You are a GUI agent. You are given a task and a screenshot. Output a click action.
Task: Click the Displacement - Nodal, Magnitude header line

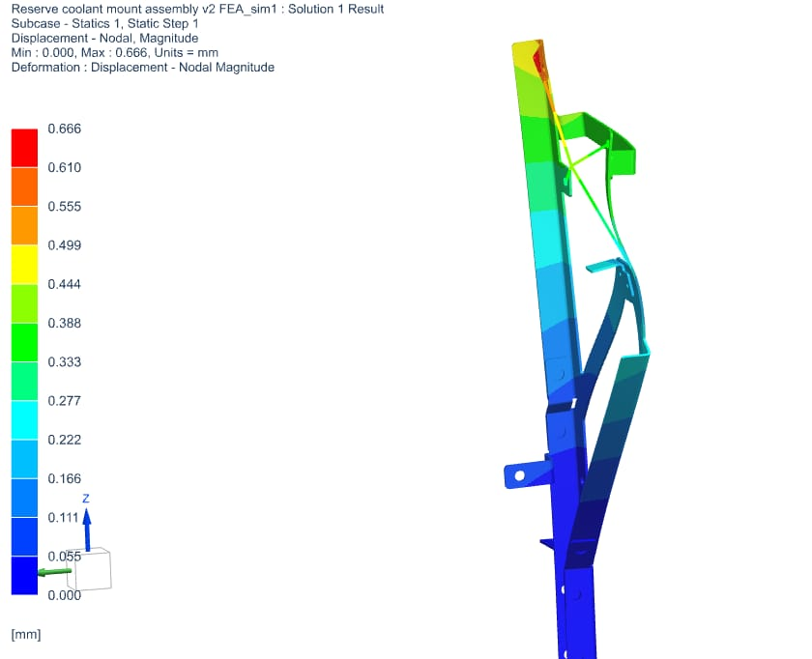(104, 38)
